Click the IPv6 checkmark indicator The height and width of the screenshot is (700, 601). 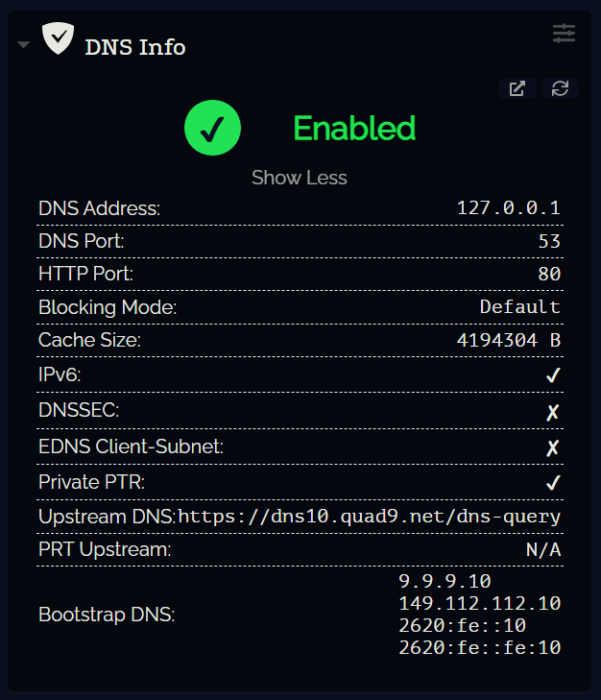click(552, 375)
